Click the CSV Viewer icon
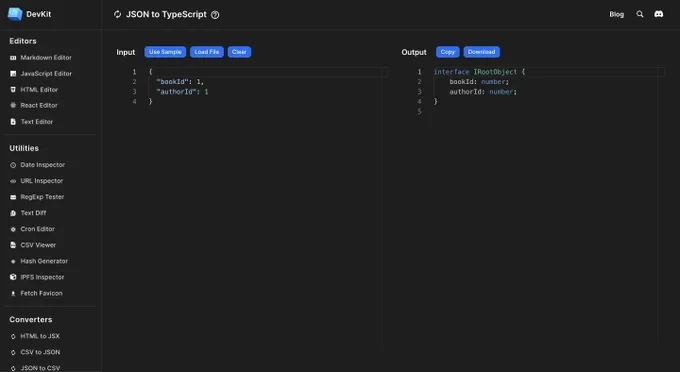Screen dimensions: 680x372 coord(13,245)
